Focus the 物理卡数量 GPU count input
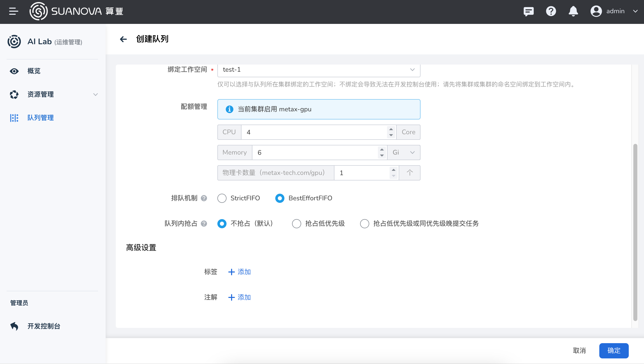Image resolution: width=644 pixels, height=364 pixels. coord(362,173)
